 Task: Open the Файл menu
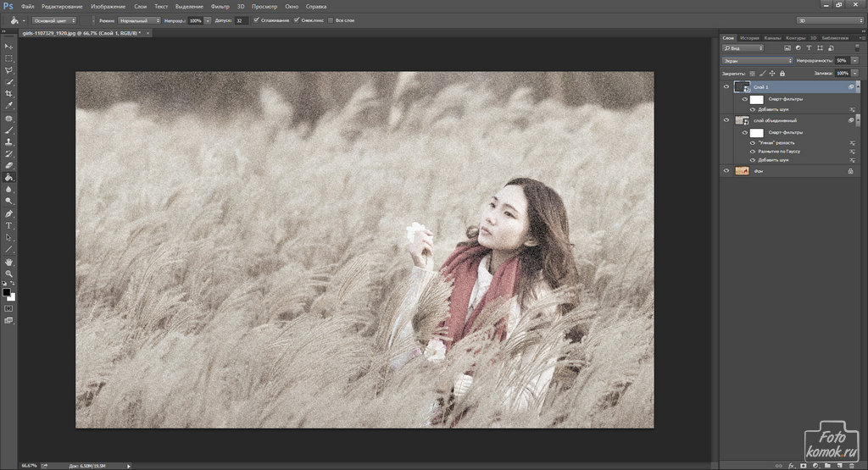click(28, 7)
